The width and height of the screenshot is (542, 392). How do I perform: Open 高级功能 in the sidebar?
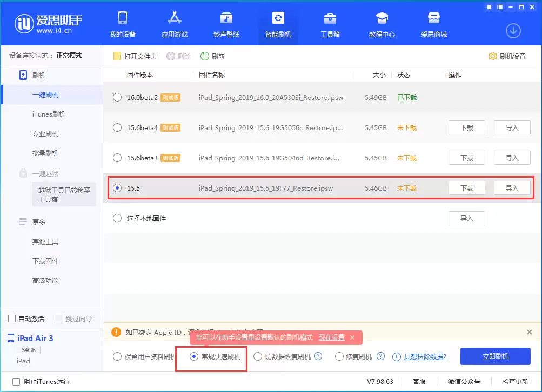(x=45, y=280)
